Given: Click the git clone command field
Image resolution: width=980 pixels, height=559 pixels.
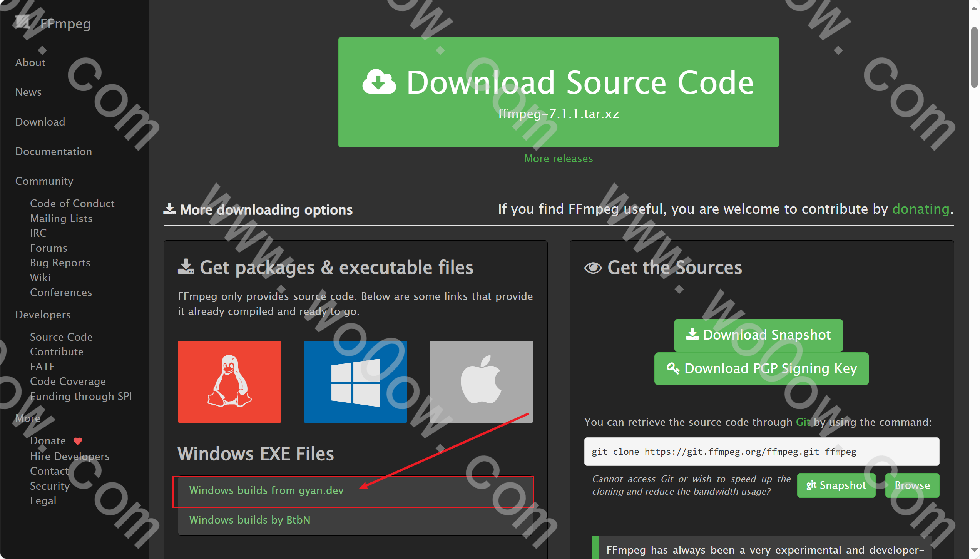Looking at the screenshot, I should pos(761,452).
